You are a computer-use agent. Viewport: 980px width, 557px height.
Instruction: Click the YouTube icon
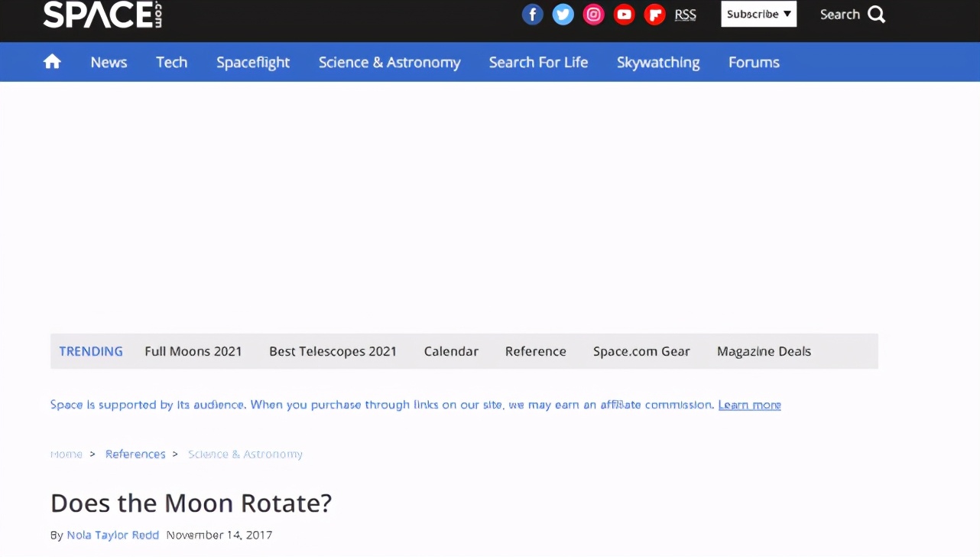tap(624, 15)
